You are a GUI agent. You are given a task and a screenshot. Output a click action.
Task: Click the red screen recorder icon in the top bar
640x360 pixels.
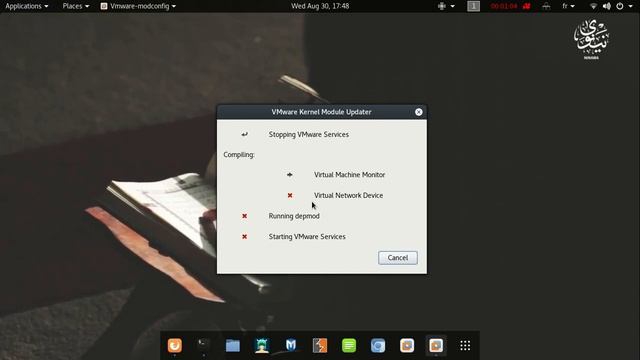(527, 6)
